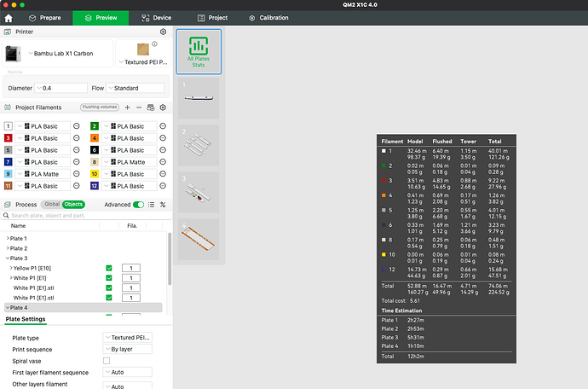Select the Bed plate type dropdown
This screenshot has height=389, width=588.
coord(143,62)
